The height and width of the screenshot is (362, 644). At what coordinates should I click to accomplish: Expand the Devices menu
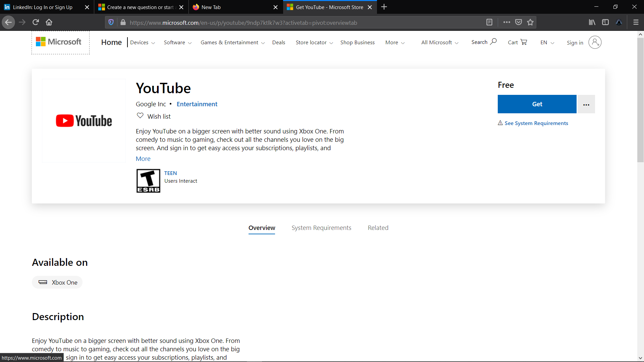pyautogui.click(x=143, y=43)
